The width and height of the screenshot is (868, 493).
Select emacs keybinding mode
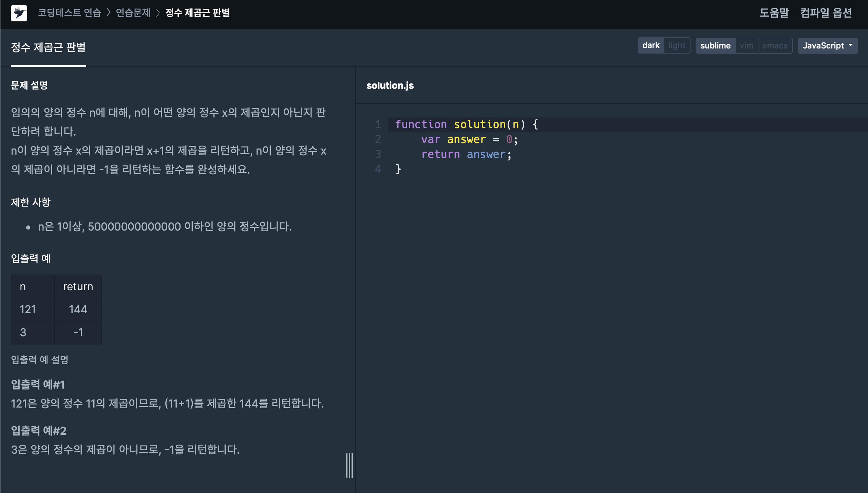click(775, 45)
